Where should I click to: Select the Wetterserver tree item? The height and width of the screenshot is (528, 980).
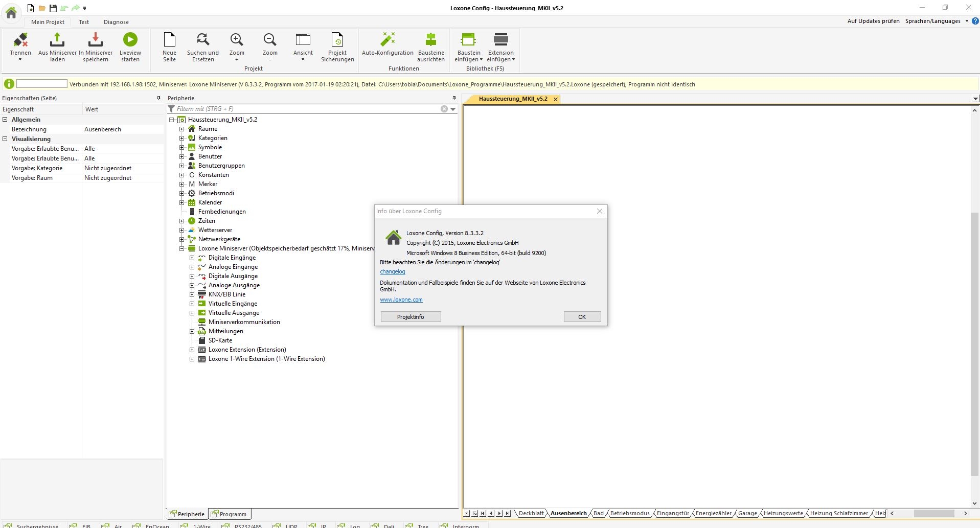pos(215,230)
